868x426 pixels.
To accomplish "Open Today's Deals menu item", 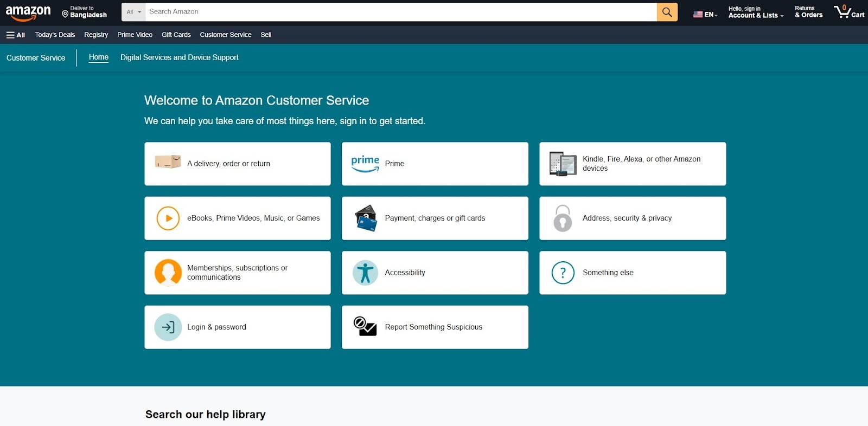I will coord(55,35).
